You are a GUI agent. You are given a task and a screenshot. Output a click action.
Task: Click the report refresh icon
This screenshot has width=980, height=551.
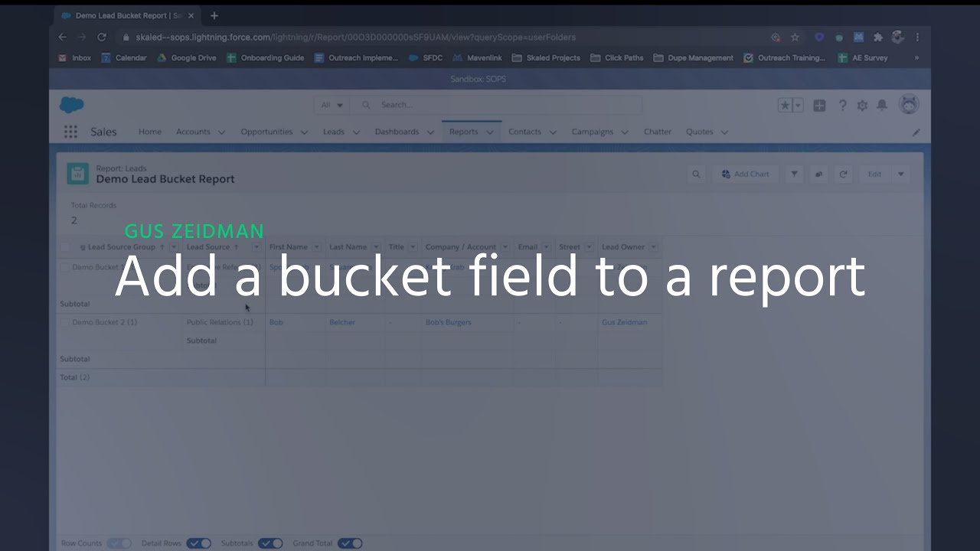(x=843, y=174)
